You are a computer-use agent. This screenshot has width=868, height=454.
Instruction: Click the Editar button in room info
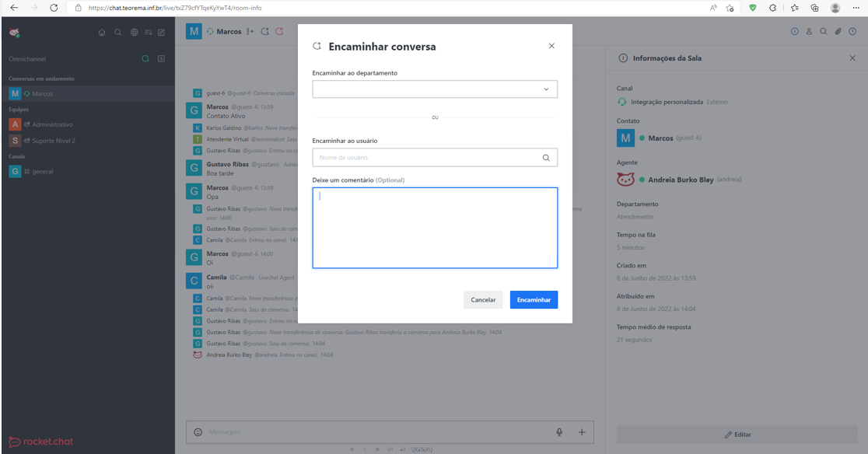[x=737, y=435]
